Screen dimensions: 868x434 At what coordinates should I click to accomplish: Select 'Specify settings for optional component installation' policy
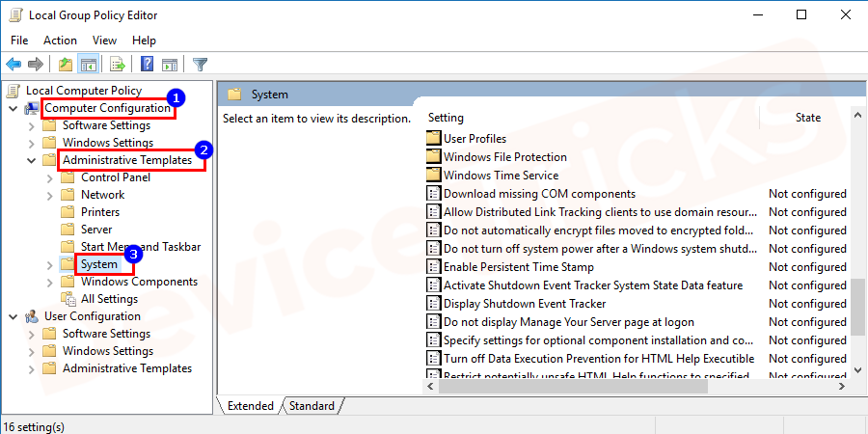598,339
